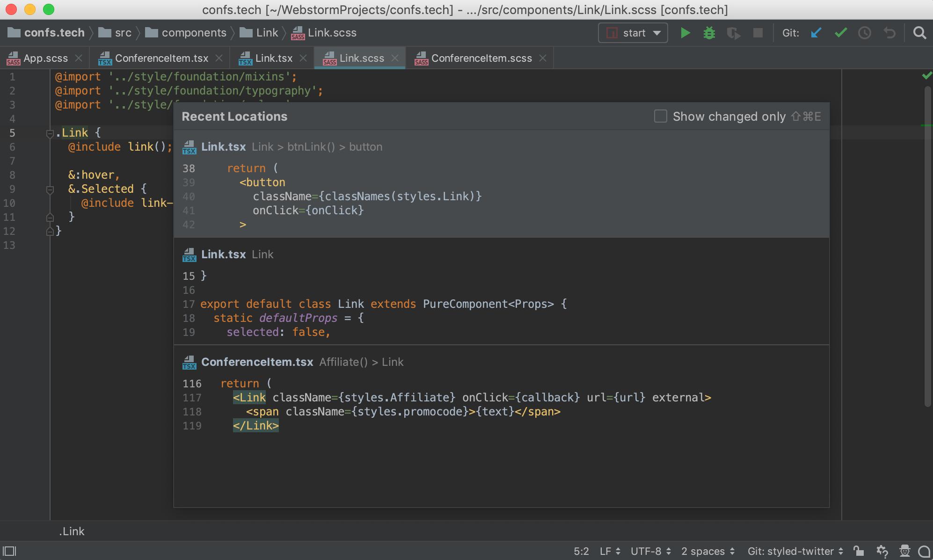Open the notifications bubble icon in status bar
This screenshot has height=560, width=933.
tap(924, 551)
